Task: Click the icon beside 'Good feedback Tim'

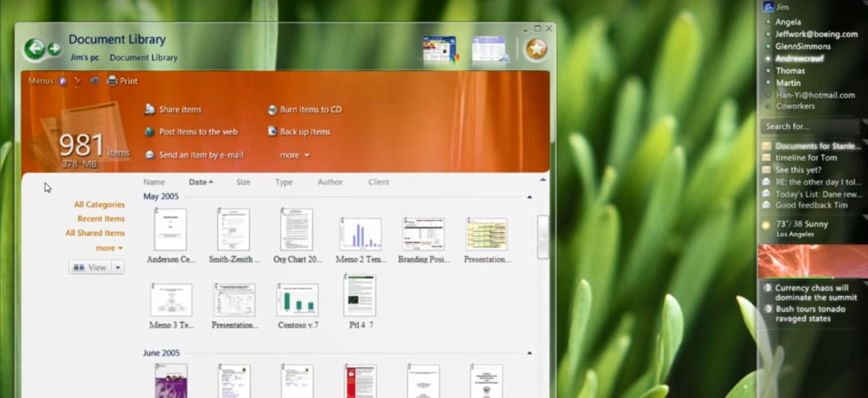Action: click(x=767, y=206)
